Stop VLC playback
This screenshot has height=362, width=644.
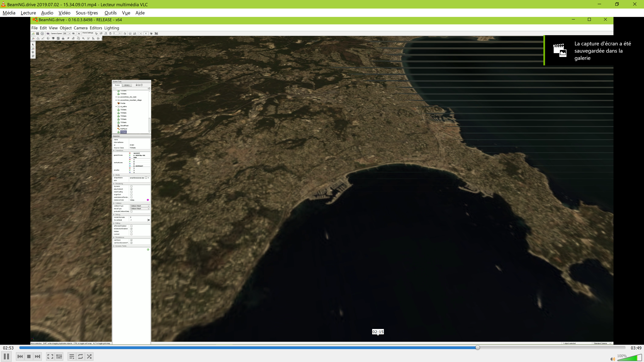29,356
